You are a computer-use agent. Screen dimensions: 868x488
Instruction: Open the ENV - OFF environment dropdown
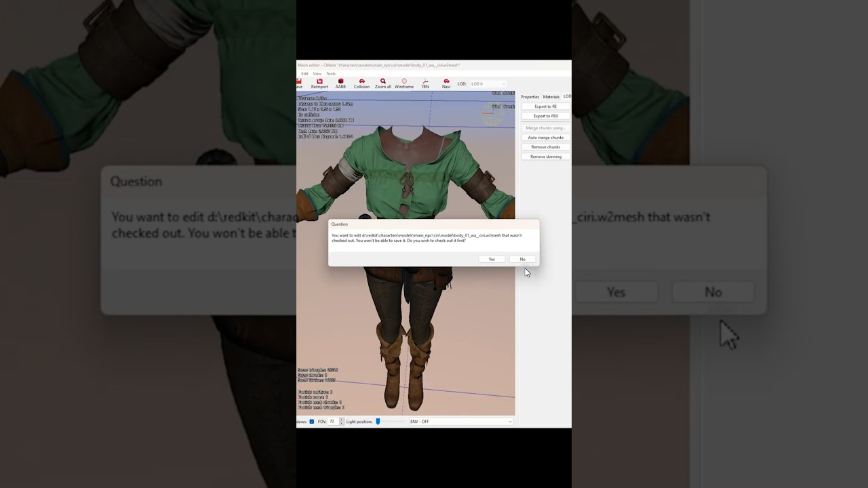[x=460, y=422]
